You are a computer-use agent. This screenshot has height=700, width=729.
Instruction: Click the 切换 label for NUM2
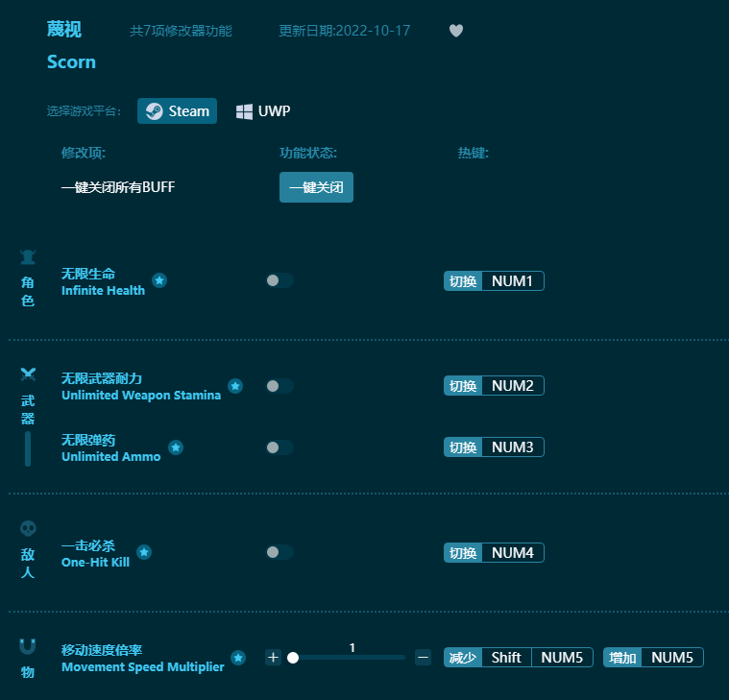(x=463, y=386)
